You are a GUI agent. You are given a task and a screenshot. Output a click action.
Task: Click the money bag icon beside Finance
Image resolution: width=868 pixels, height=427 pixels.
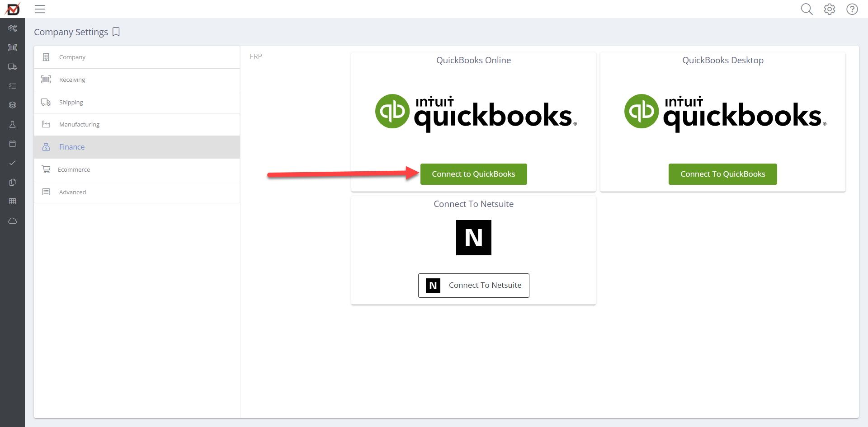tap(46, 147)
